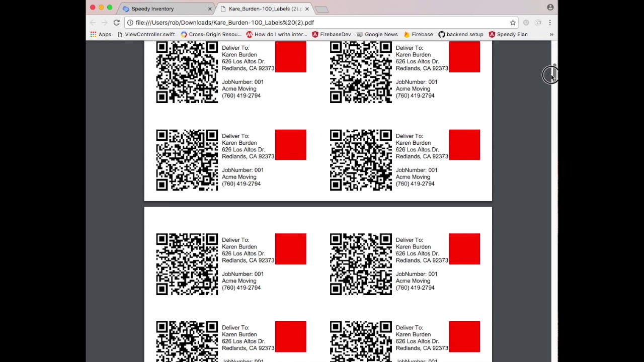Open backend setup GitHub bookmark
Screen dimensions: 644x362
click(461, 34)
